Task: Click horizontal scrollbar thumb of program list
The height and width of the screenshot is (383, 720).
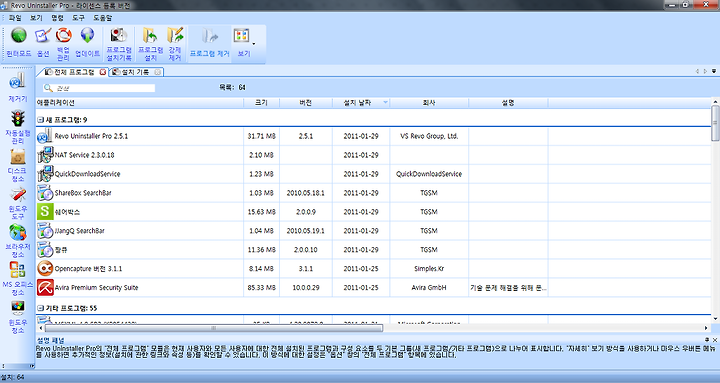Action: 213,328
